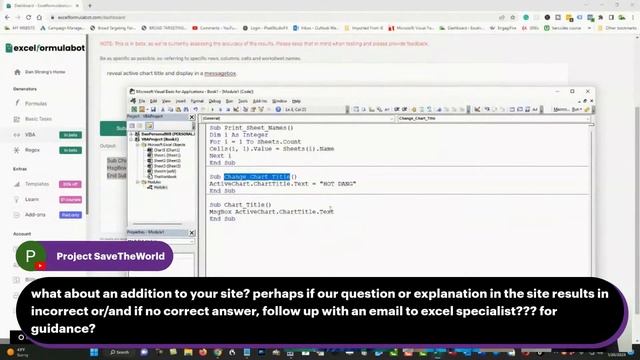Go to Basic Tasks in sidebar
This screenshot has width=640, height=360.
[x=38, y=119]
